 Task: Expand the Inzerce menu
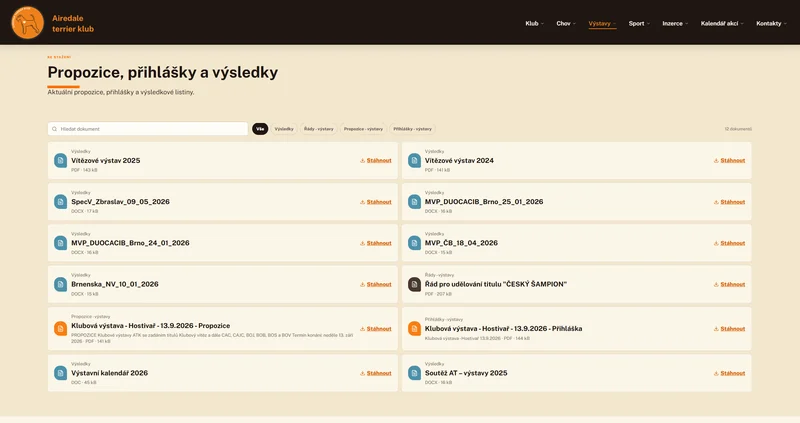point(675,23)
